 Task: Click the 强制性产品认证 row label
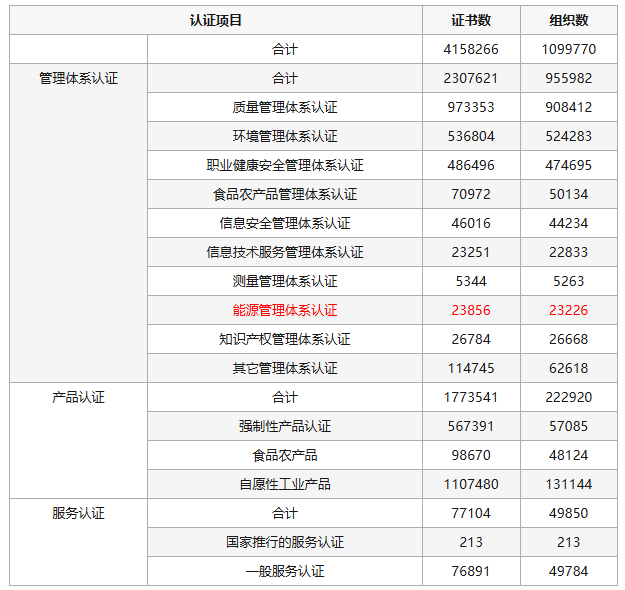(285, 426)
